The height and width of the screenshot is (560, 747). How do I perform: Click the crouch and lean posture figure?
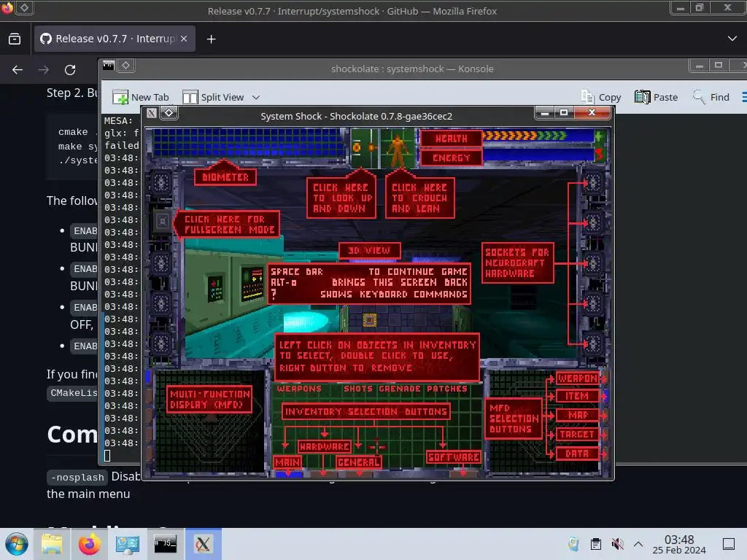(x=398, y=148)
